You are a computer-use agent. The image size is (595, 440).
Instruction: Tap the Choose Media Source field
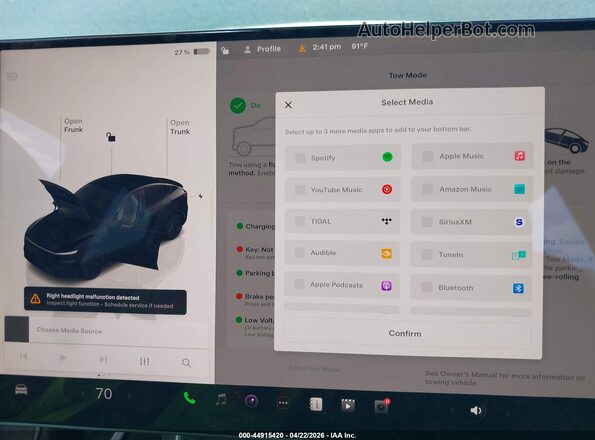click(x=119, y=330)
